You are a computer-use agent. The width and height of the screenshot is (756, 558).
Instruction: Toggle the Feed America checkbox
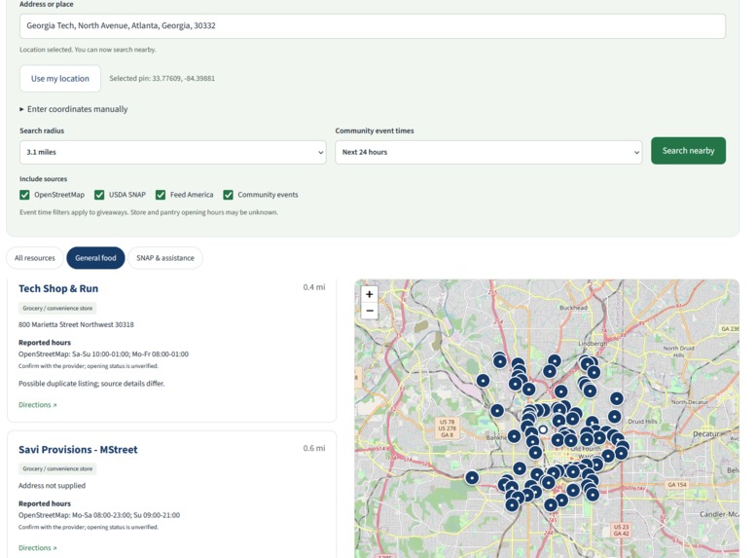161,195
